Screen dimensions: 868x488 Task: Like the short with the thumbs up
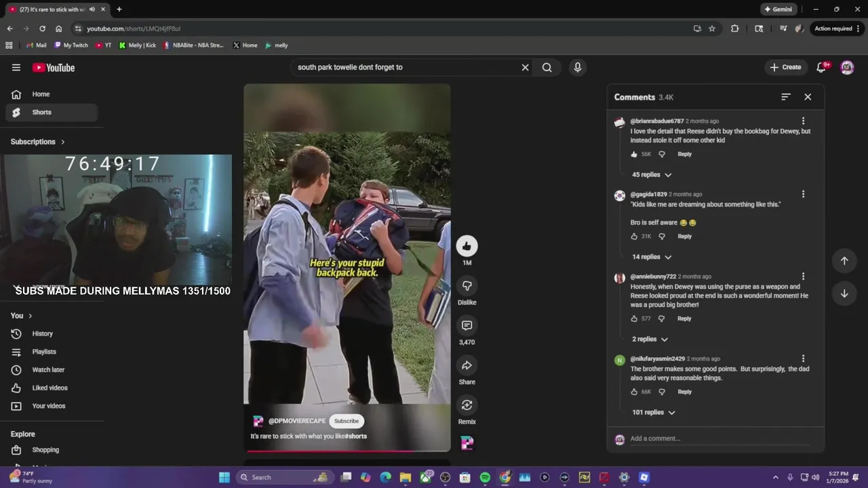click(467, 246)
